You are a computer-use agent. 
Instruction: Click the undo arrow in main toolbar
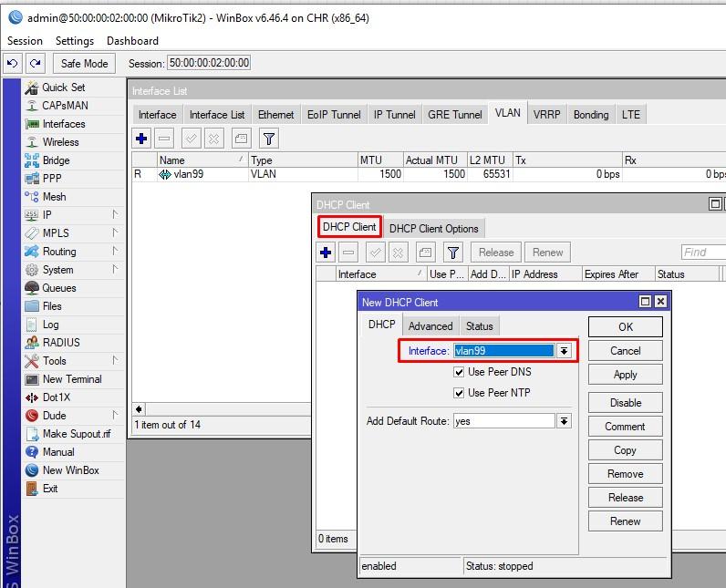[13, 63]
